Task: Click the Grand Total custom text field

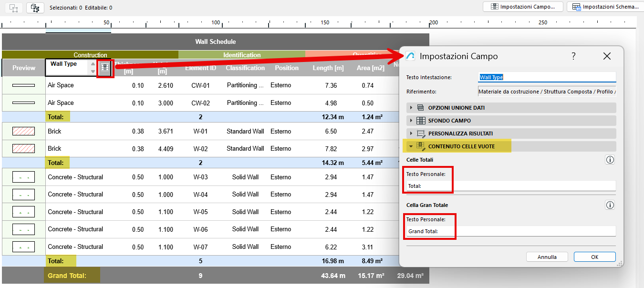Action: 510,231
